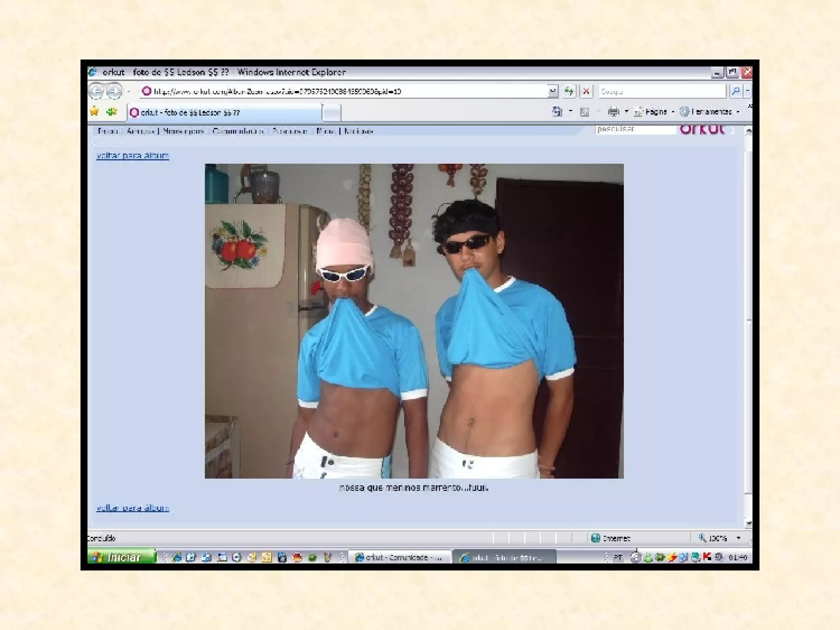Expand the 100% zoom level dropdown
840x630 pixels.
click(738, 538)
